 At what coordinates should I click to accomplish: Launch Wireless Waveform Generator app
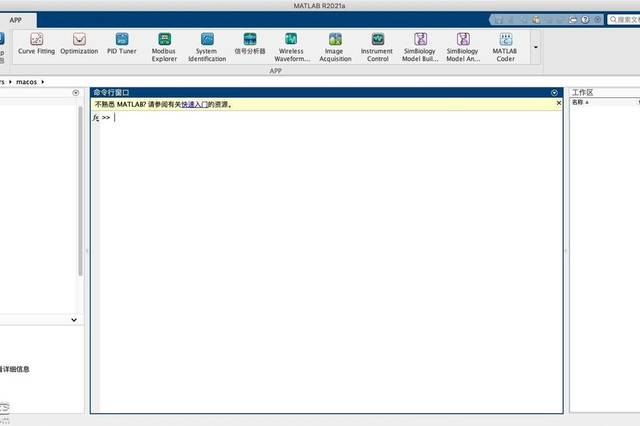(x=291, y=47)
